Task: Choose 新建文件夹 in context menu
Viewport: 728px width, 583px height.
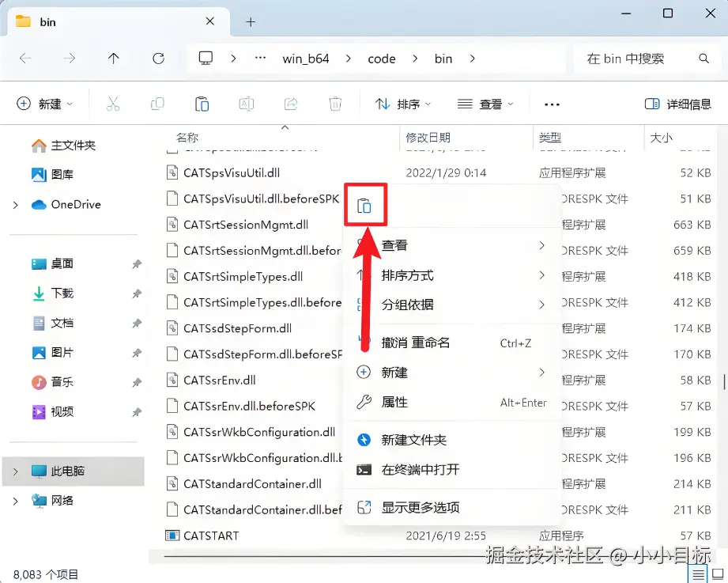Action: click(x=452, y=440)
